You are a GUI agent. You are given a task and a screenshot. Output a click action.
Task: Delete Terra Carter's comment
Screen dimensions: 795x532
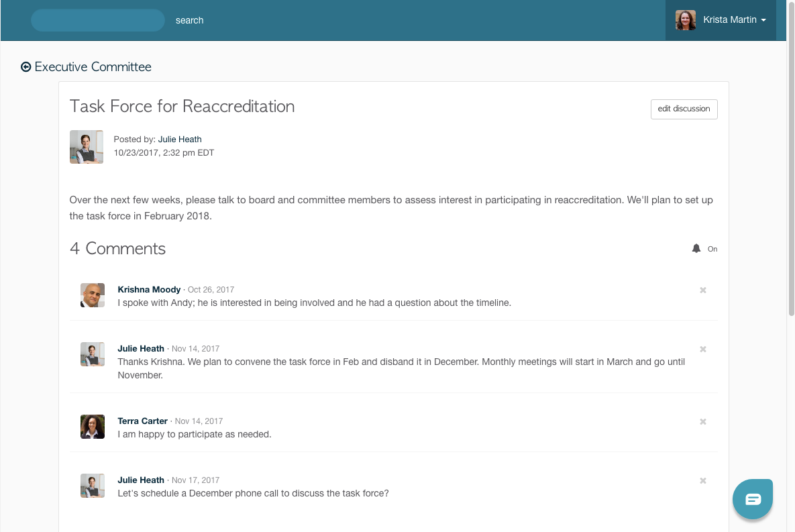[703, 422]
